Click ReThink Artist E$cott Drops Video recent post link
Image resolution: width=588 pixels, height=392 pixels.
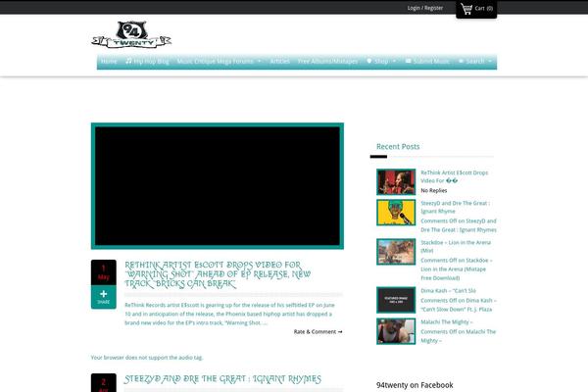454,176
